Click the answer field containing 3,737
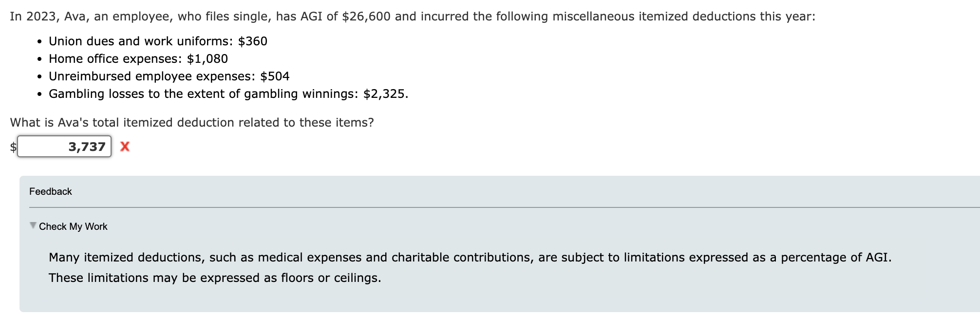980x335 pixels. pos(64,147)
